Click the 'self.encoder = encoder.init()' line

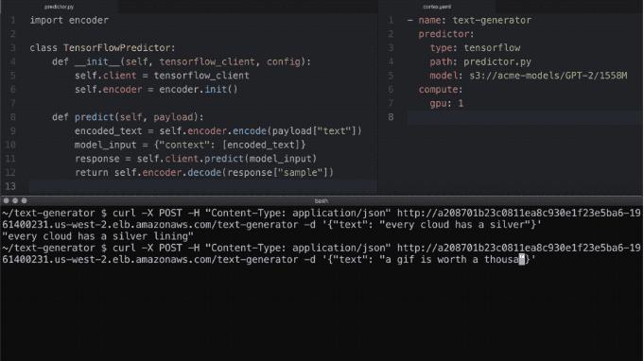[156, 90]
